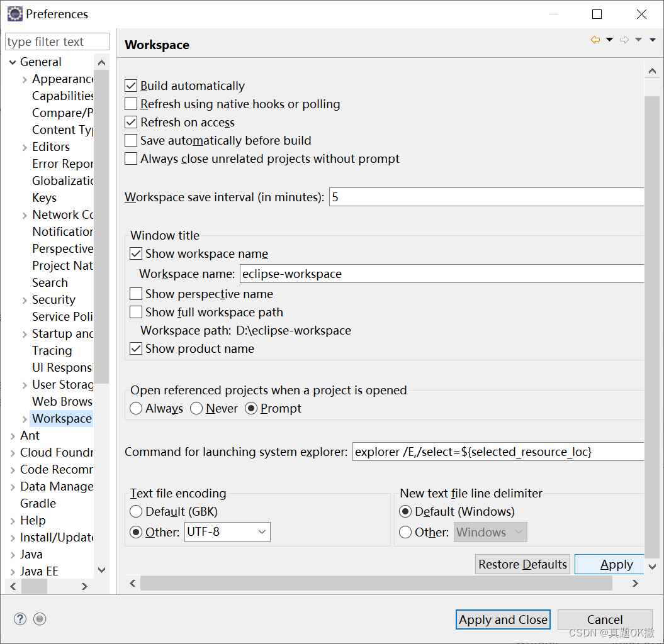664x644 pixels.
Task: Click the forward navigation arrow icon
Action: [624, 40]
